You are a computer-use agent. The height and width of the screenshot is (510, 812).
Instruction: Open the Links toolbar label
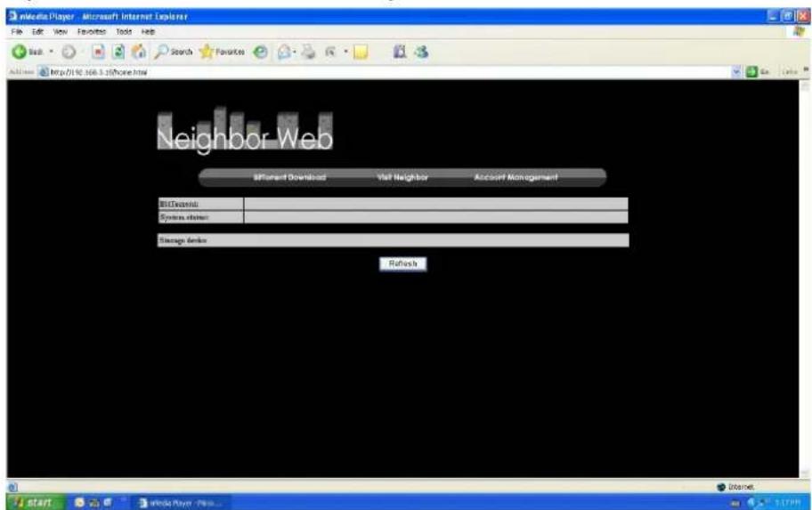pos(790,72)
